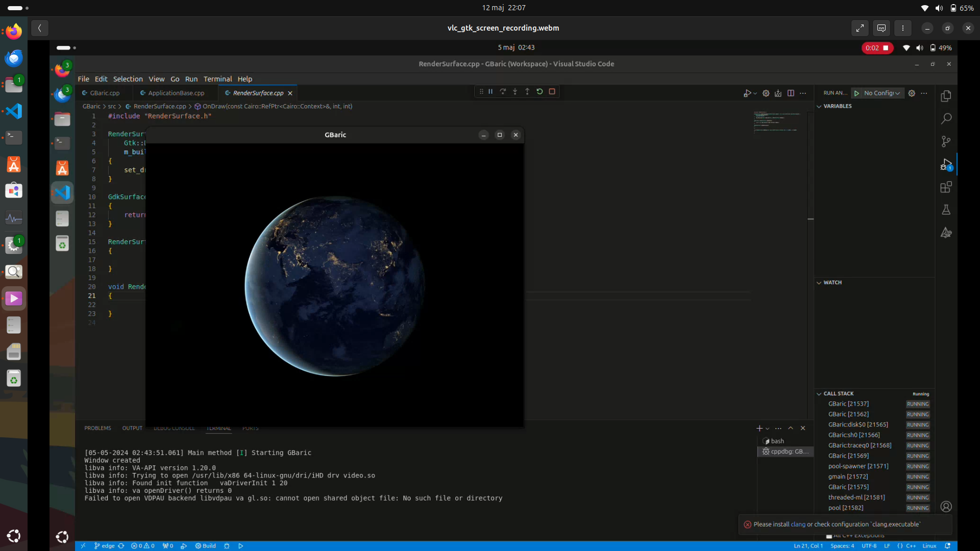Switch to the ApplicationBase.cpp editor tab
This screenshot has width=980, height=551.
[176, 93]
